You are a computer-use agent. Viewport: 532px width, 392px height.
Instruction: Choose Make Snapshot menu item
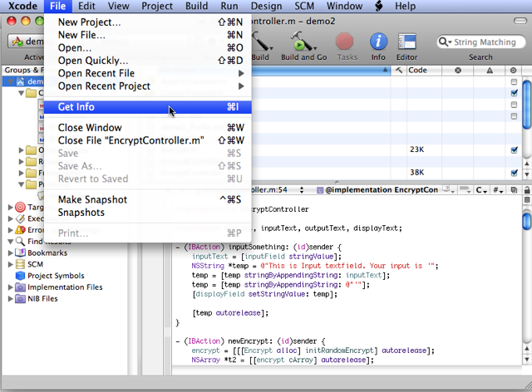pos(148,199)
